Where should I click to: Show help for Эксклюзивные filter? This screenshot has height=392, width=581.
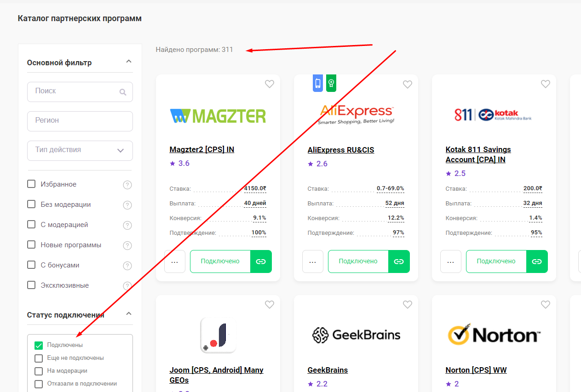click(127, 286)
